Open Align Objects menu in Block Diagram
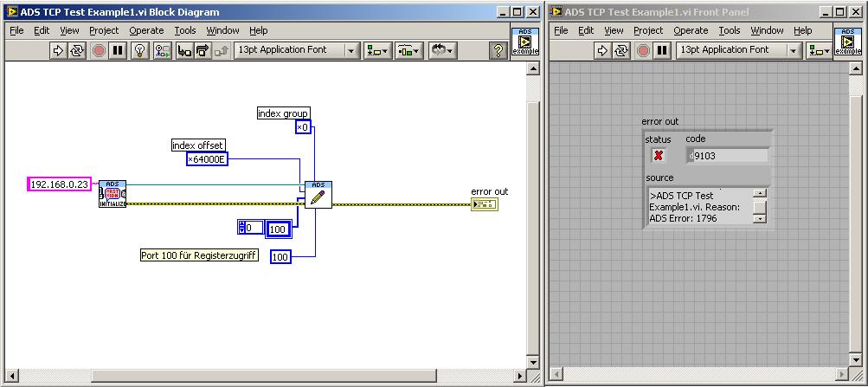The image size is (868, 387). [x=378, y=51]
